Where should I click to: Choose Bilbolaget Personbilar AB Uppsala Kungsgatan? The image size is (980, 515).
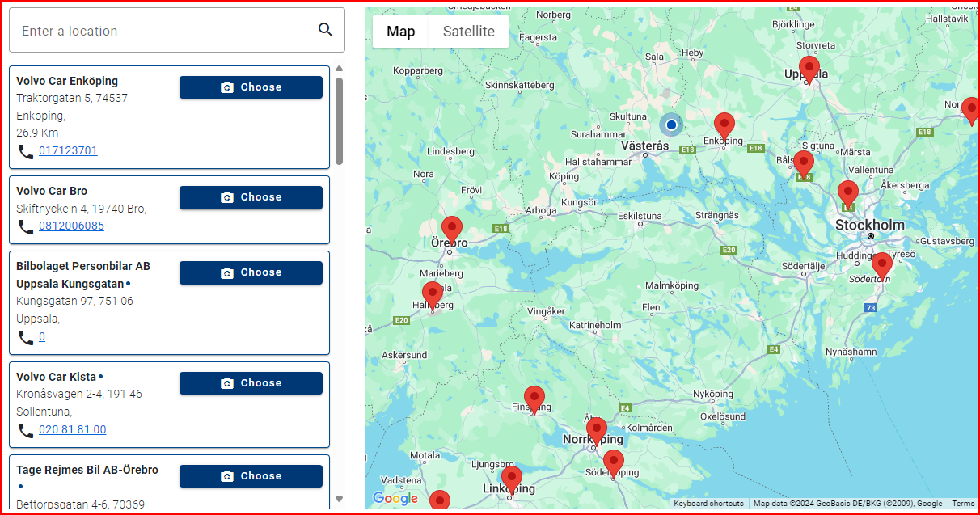[x=251, y=272]
